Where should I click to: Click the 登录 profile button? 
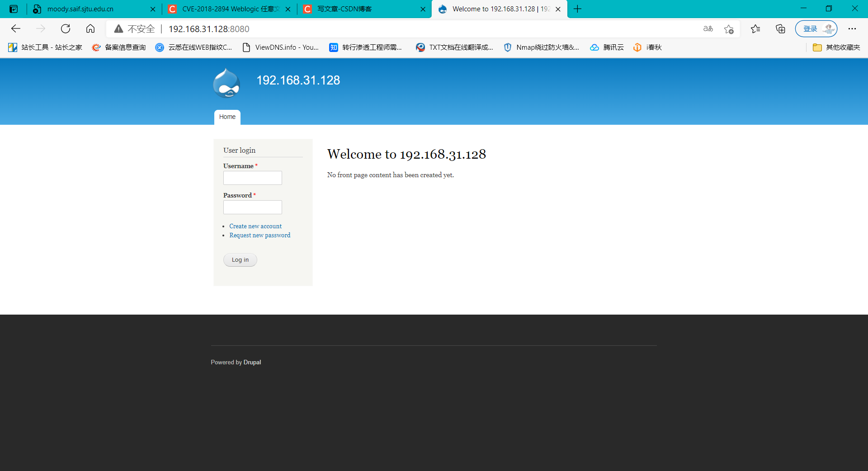[811, 28]
